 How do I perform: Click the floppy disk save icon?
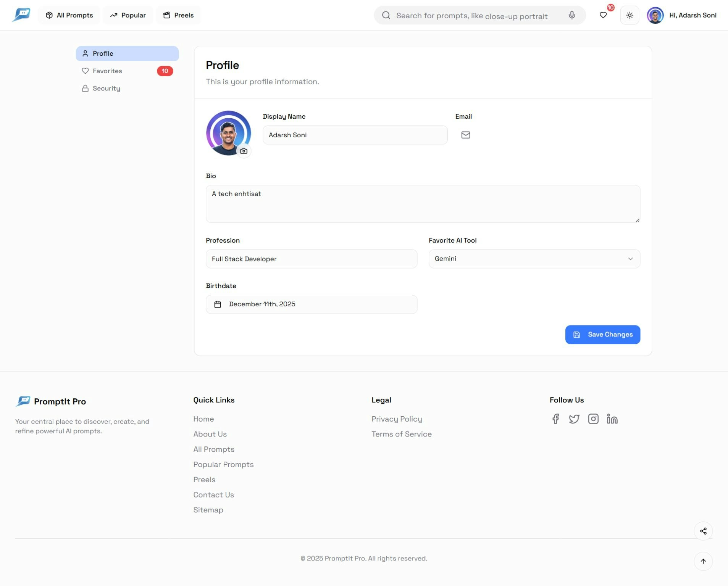click(x=576, y=335)
